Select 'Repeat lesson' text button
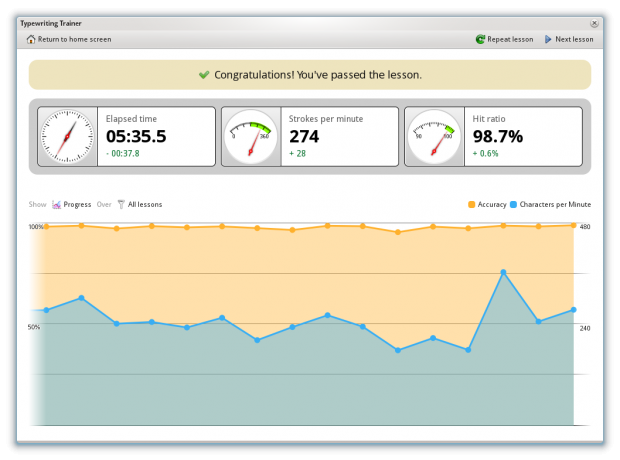This screenshot has width=620, height=460. point(510,39)
